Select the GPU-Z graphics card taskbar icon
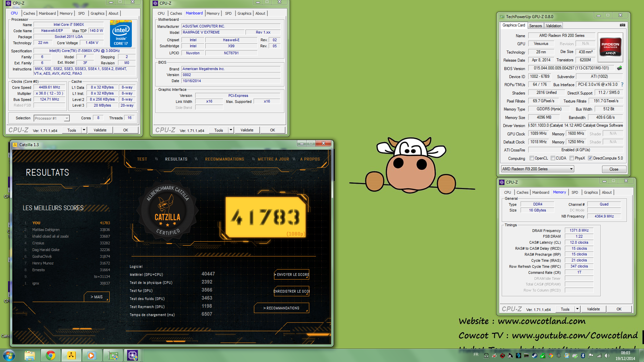This screenshot has height=362, width=644. click(x=113, y=355)
